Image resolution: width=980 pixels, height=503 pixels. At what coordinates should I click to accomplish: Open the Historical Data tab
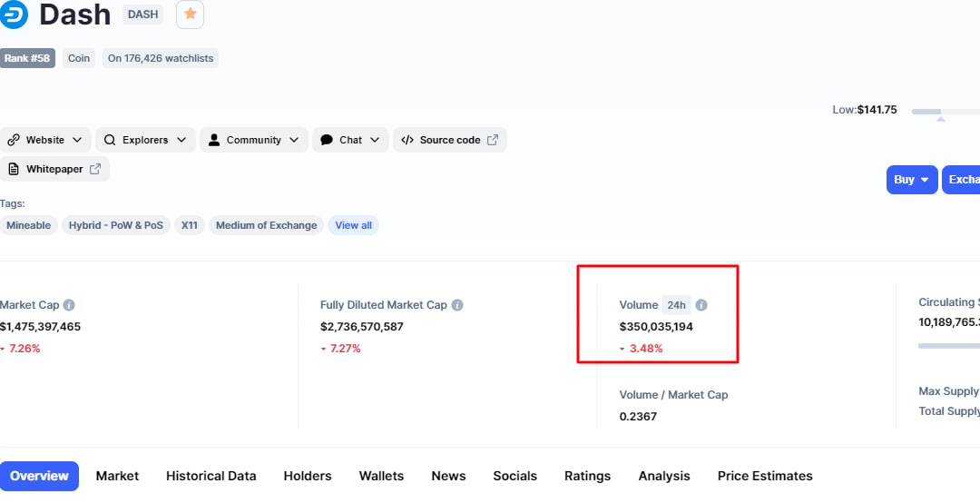coord(211,476)
